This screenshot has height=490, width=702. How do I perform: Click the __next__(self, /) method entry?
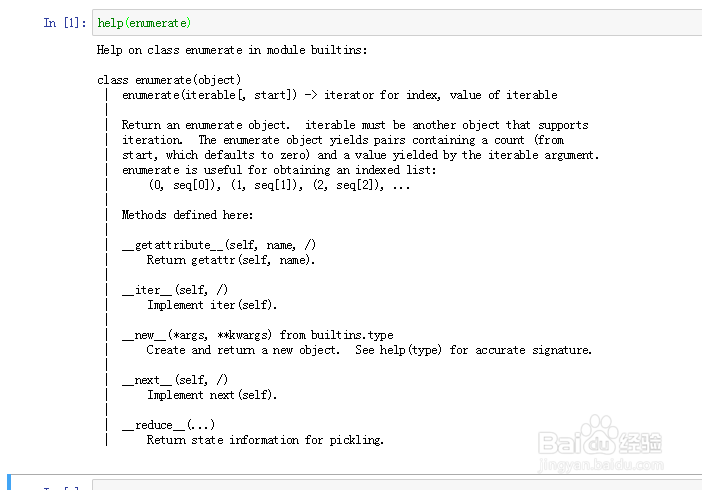click(175, 380)
